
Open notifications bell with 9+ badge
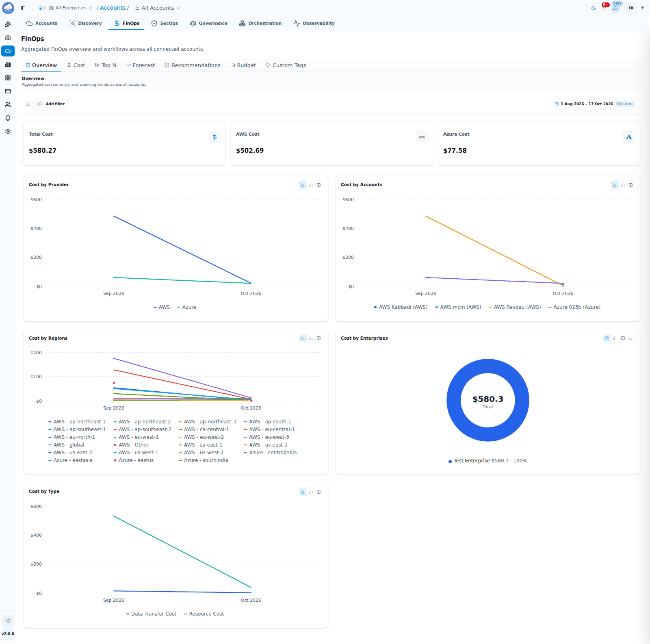604,8
